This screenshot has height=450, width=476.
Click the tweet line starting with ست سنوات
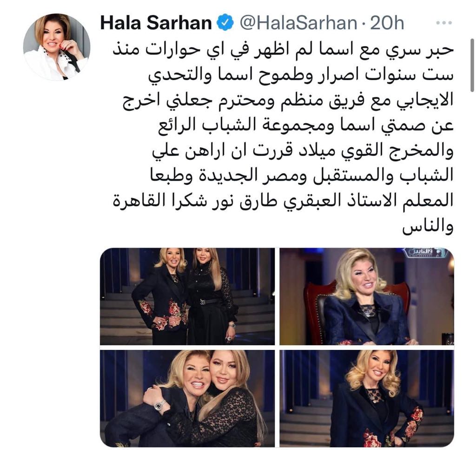click(301, 75)
